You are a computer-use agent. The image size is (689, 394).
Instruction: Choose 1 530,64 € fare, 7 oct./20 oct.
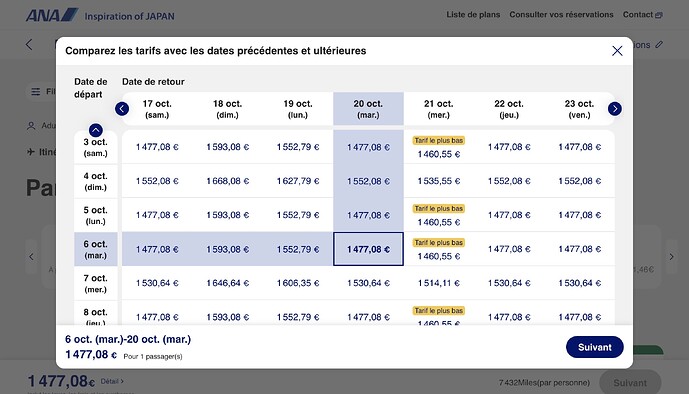[x=368, y=283]
